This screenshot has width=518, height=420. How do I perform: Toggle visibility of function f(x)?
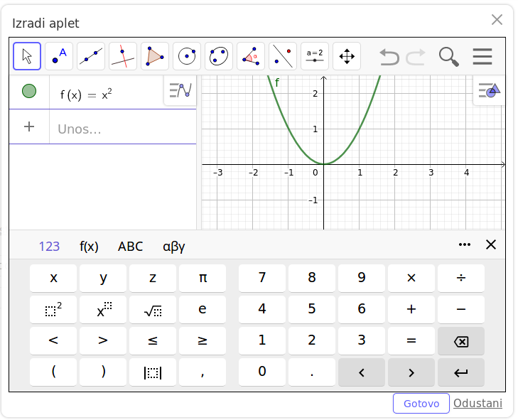pos(29,91)
